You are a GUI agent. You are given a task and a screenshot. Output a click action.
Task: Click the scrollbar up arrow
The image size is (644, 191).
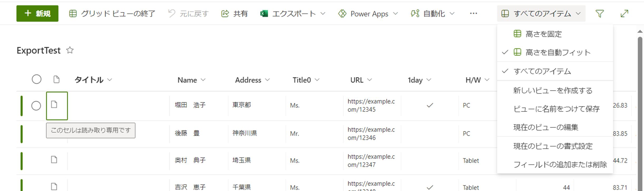[640, 31]
